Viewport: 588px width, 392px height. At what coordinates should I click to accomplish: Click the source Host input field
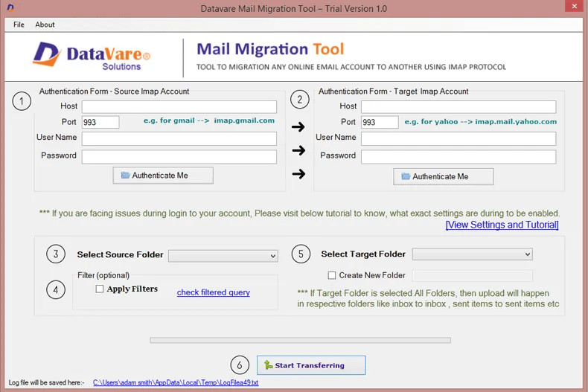[179, 107]
